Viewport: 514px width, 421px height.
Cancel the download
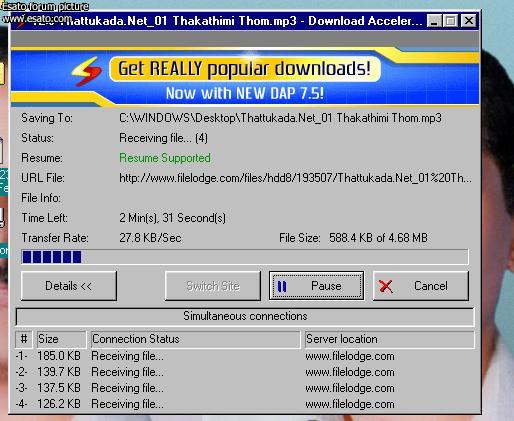click(421, 286)
